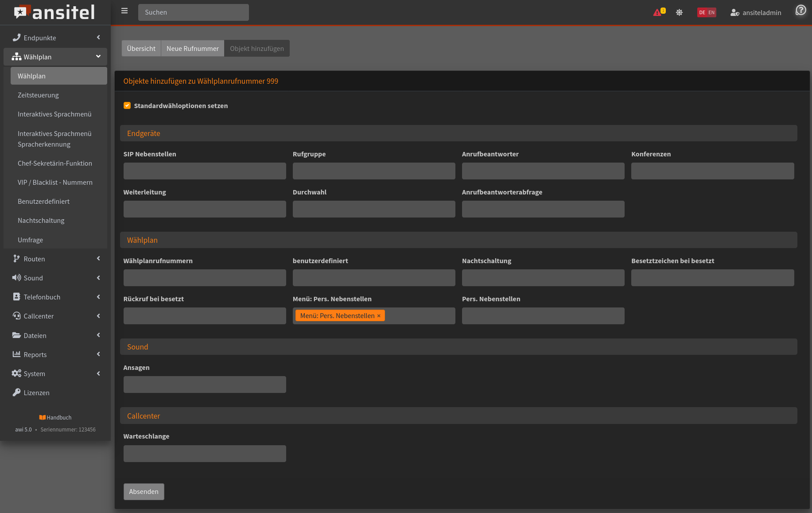This screenshot has width=812, height=513.
Task: Click into the Suchen search field
Action: [194, 12]
